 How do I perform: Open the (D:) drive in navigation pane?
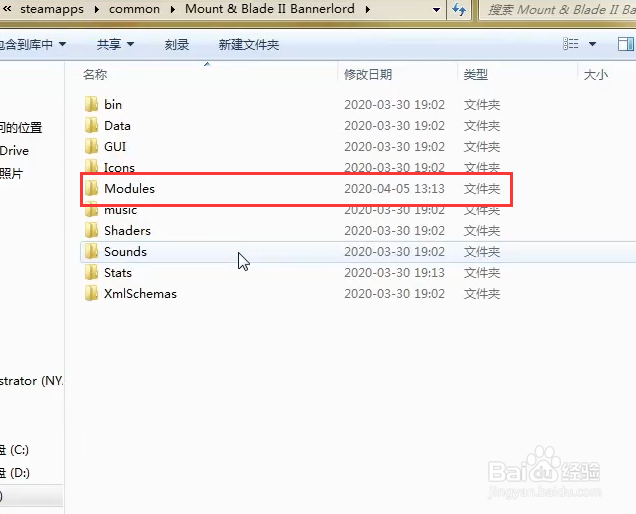15,473
